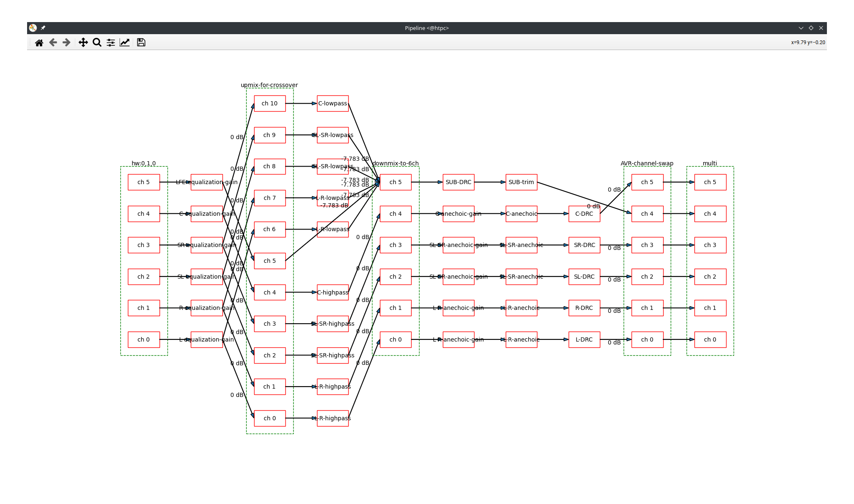
Task: Open the Edit axis and curve parameters tool
Action: (x=125, y=42)
